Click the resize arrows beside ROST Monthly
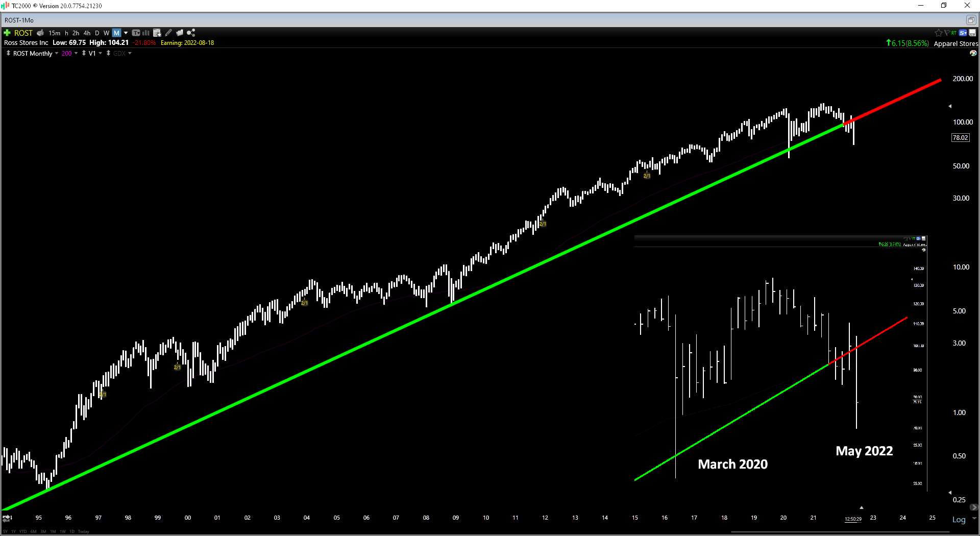980x536 pixels. (x=8, y=53)
